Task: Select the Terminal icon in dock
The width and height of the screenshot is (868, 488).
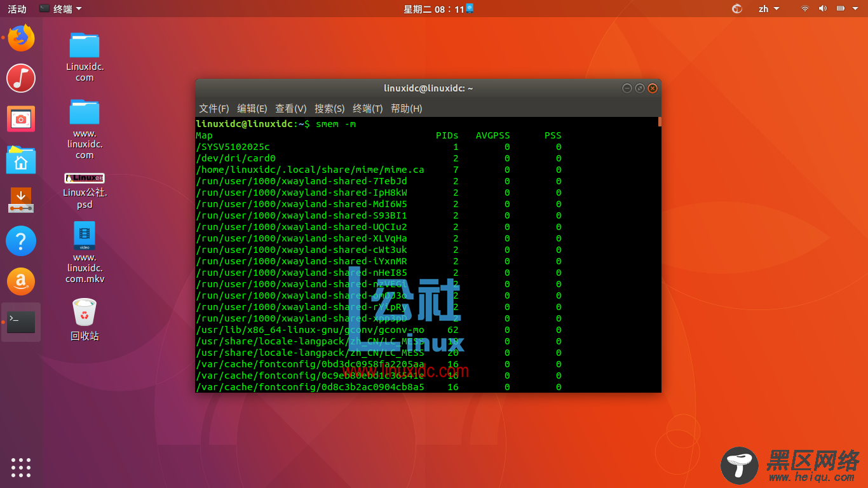Action: (21, 322)
